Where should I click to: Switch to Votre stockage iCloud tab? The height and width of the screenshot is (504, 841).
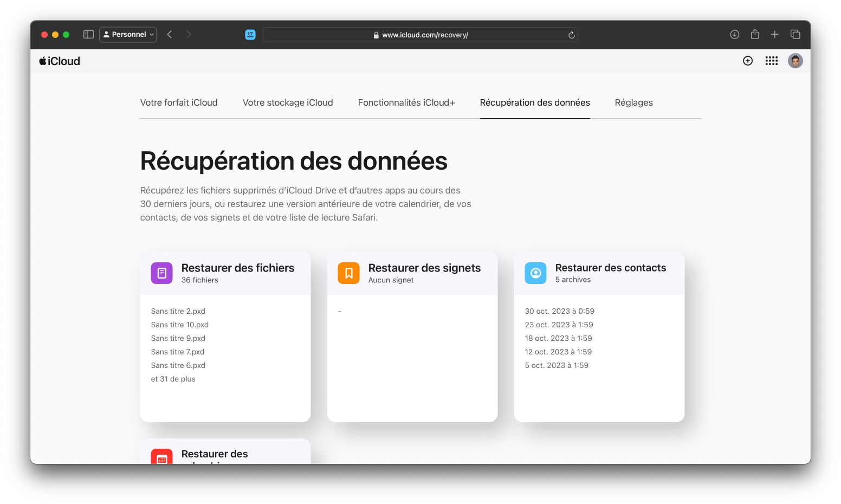click(288, 102)
